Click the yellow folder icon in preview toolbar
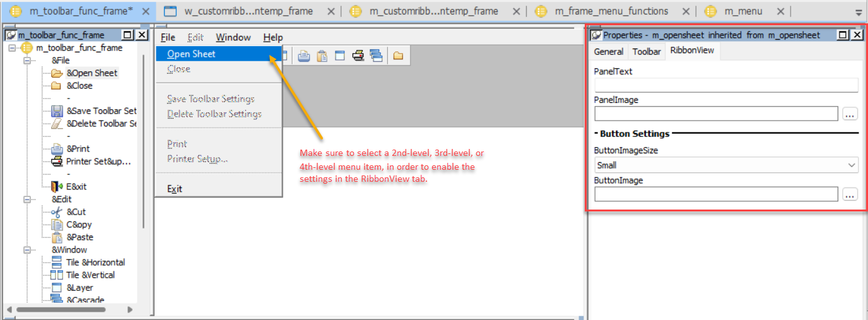Viewport: 868px width, 320px height. (x=398, y=56)
